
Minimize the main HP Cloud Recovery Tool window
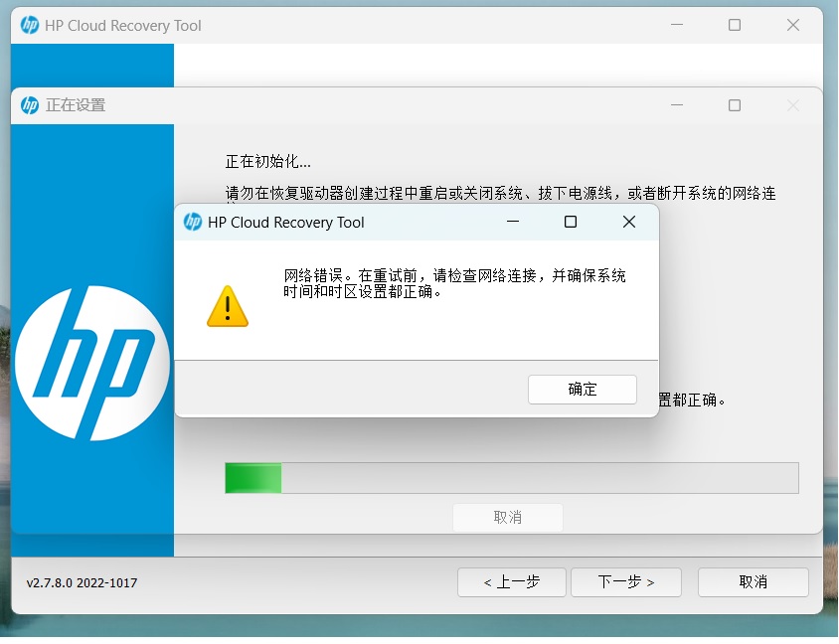676,26
